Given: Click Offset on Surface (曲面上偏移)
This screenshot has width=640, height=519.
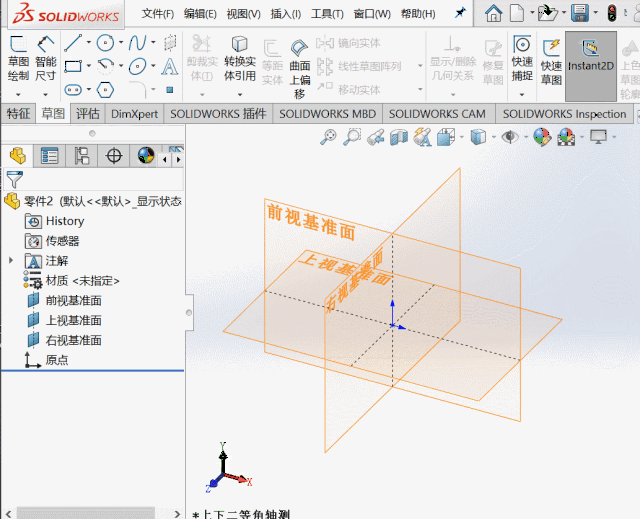Looking at the screenshot, I should tap(300, 69).
